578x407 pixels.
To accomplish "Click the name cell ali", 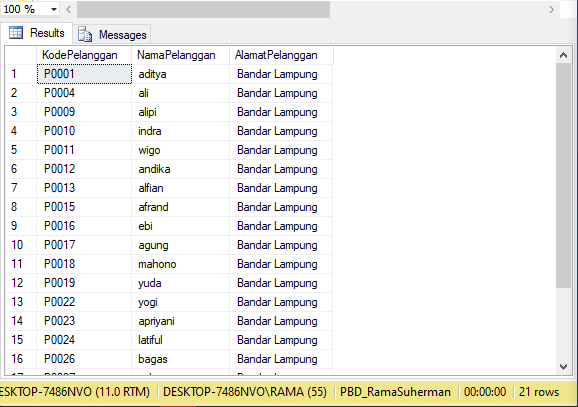I will coord(181,93).
